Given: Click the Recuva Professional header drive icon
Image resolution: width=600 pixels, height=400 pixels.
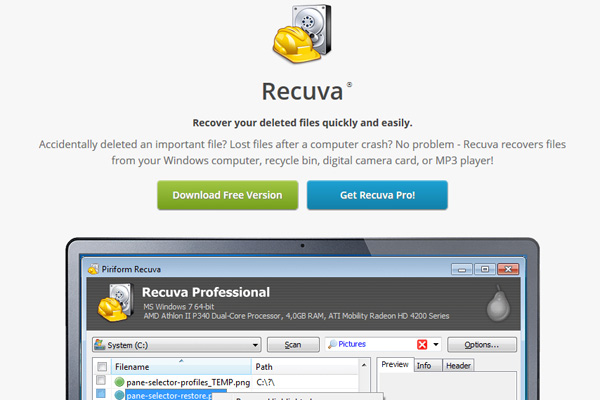Looking at the screenshot, I should point(116,302).
